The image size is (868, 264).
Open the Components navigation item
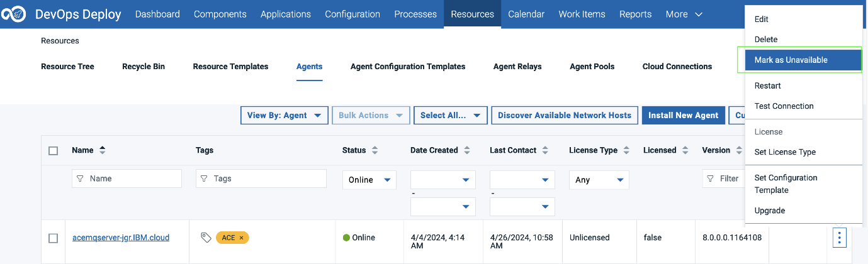(220, 14)
